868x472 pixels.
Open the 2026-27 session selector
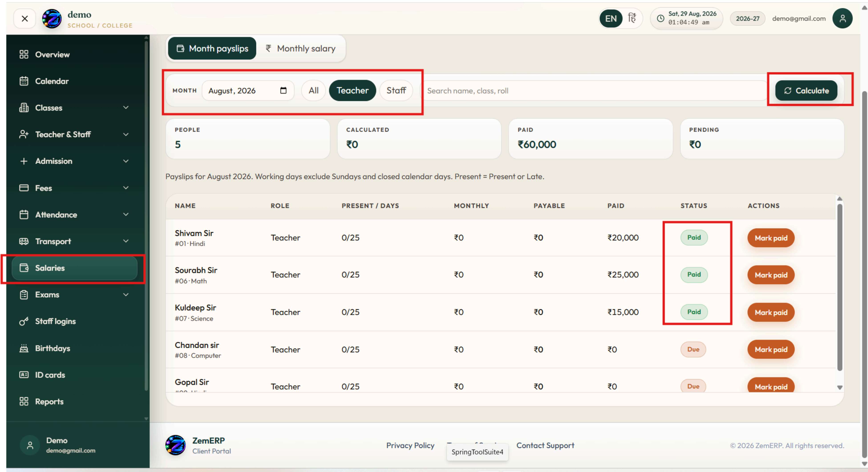pos(747,18)
